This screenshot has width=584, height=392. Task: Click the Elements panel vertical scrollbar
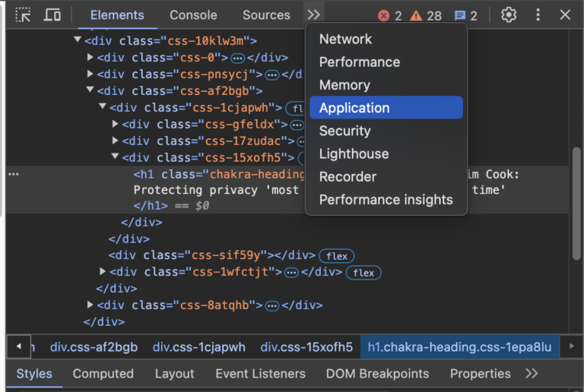click(576, 204)
